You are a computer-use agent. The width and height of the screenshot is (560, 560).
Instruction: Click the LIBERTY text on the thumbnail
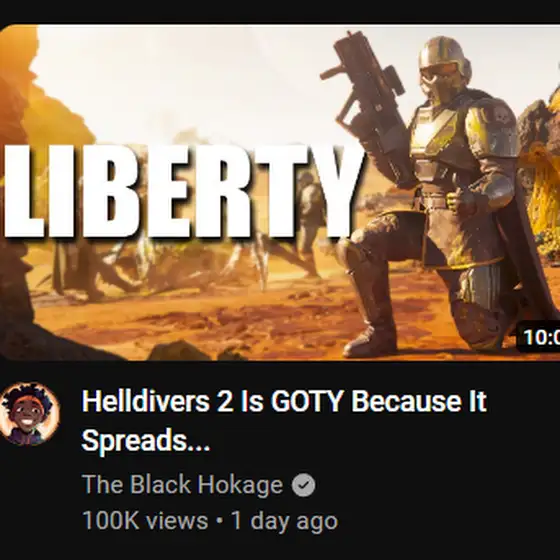[182, 191]
